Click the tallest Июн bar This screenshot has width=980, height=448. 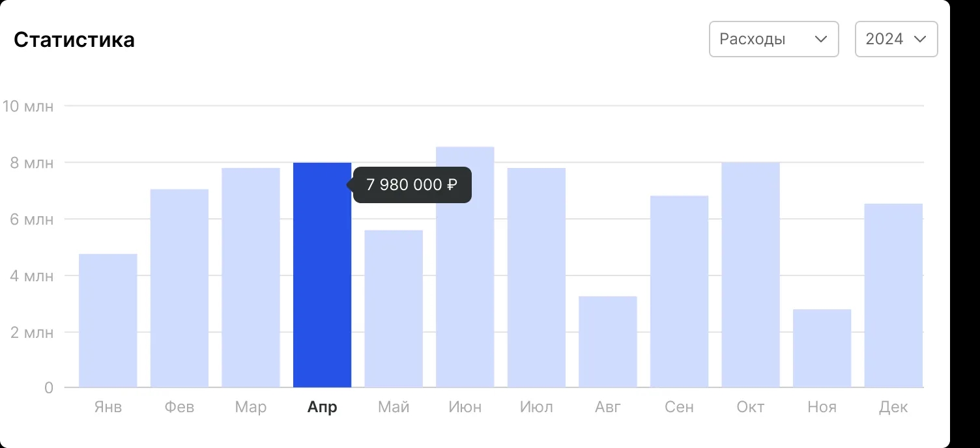pos(465,267)
